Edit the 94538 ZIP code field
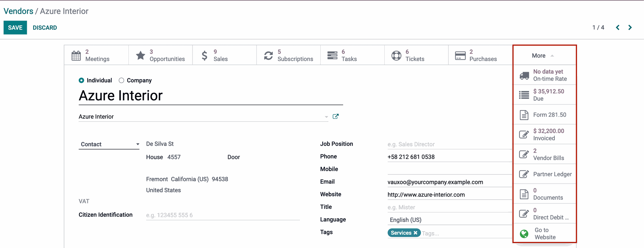 (220, 179)
